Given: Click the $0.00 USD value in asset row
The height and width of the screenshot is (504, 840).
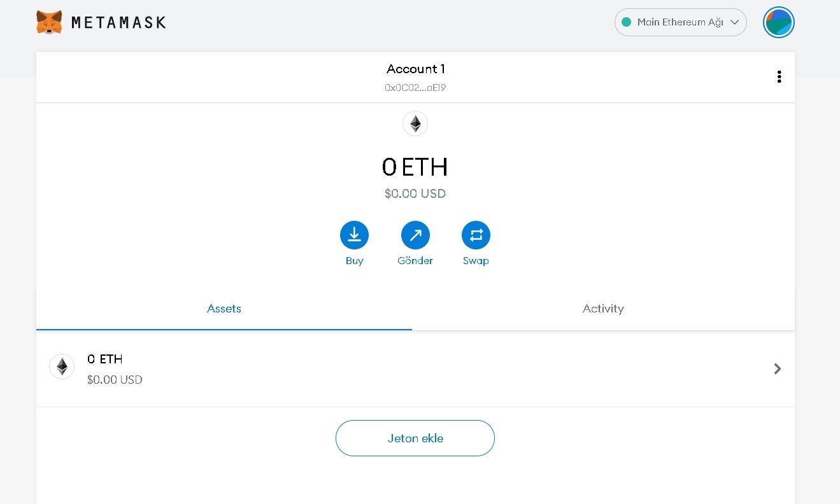Looking at the screenshot, I should click(115, 380).
